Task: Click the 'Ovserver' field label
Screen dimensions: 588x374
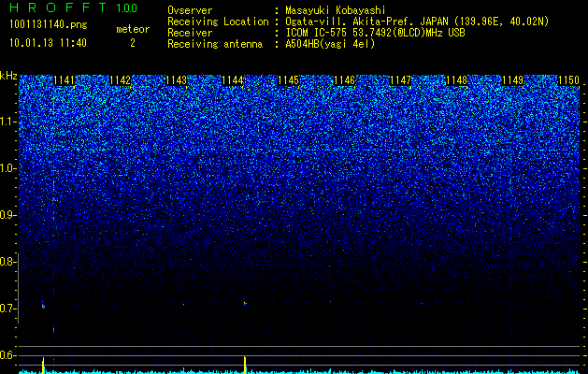Action: 190,10
